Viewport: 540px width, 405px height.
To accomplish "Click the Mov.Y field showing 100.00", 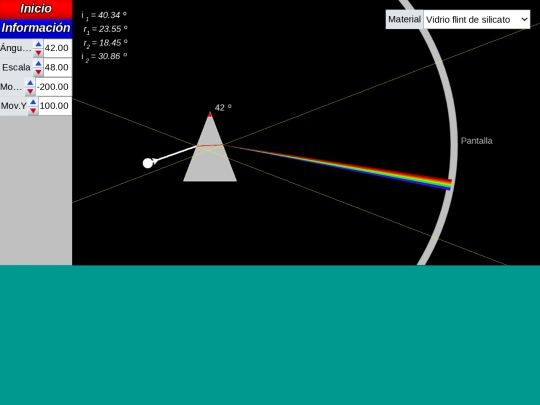I will tap(54, 106).
